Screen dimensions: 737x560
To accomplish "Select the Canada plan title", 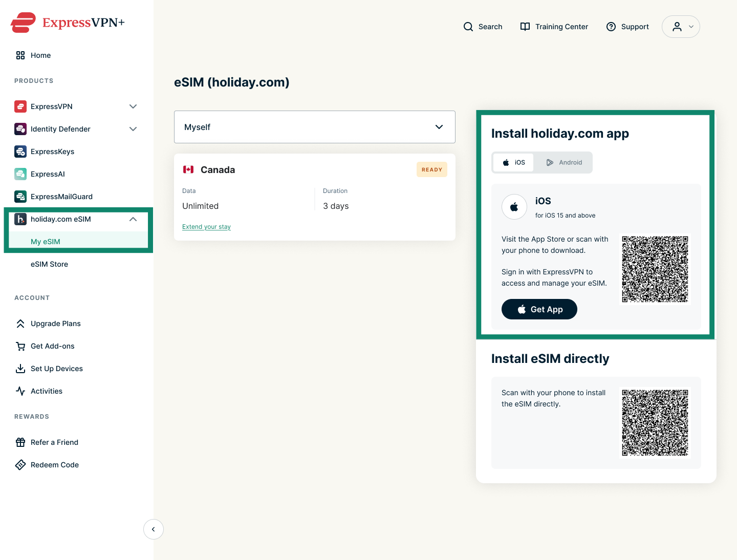I will [x=218, y=169].
